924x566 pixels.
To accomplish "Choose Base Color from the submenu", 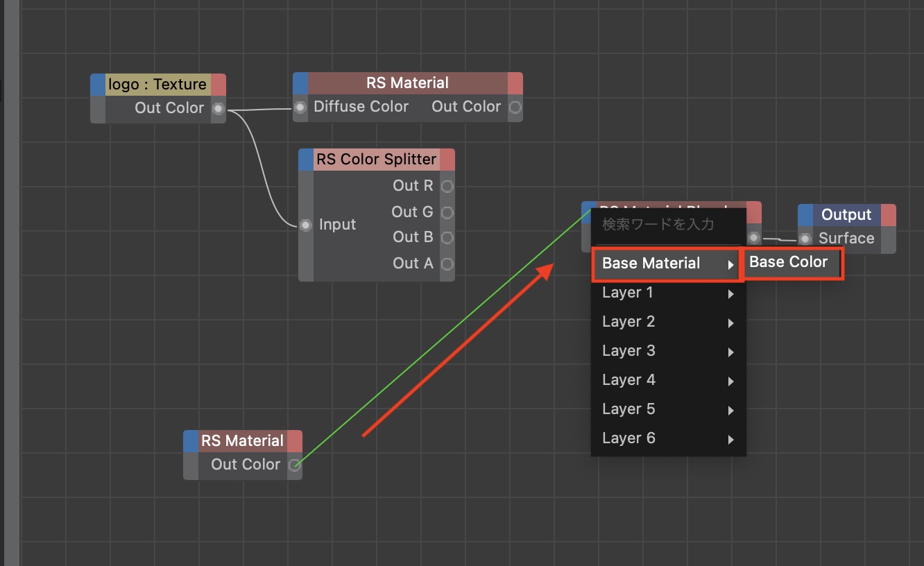I will [x=789, y=262].
